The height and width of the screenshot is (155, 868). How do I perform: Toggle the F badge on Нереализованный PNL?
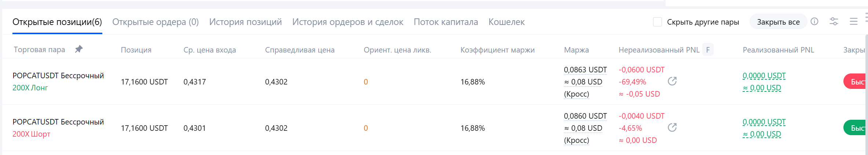pos(708,50)
